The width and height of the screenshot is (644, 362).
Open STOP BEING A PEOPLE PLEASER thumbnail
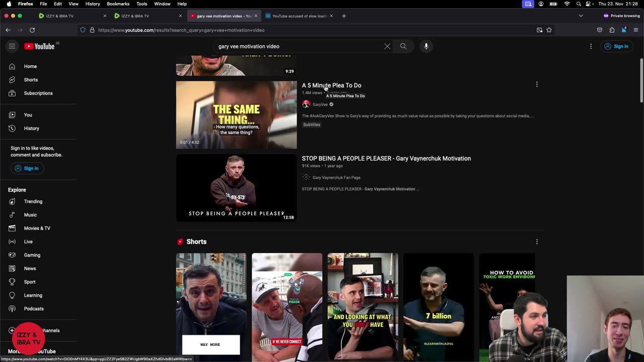pos(236,188)
